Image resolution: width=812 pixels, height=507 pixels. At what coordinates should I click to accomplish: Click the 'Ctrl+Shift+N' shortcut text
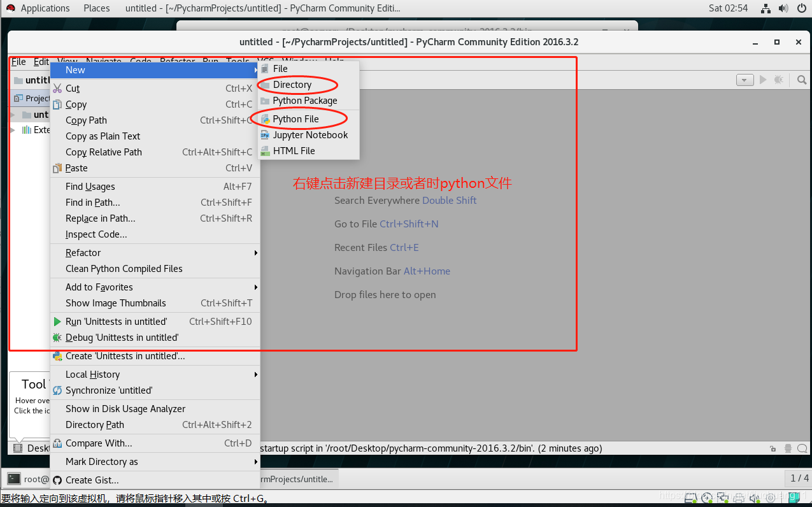pos(409,224)
